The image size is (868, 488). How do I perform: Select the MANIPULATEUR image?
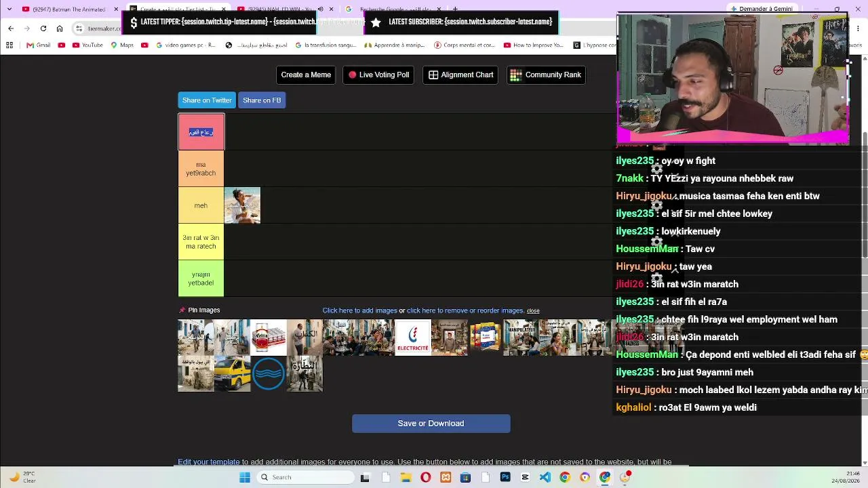pyautogui.click(x=521, y=338)
